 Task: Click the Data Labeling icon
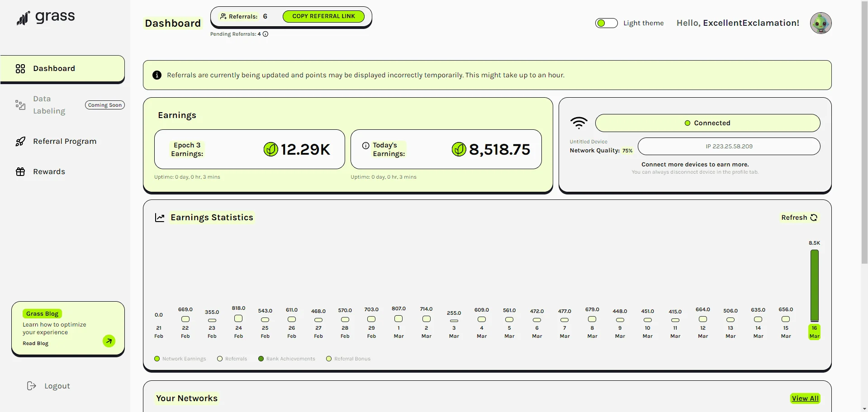20,105
